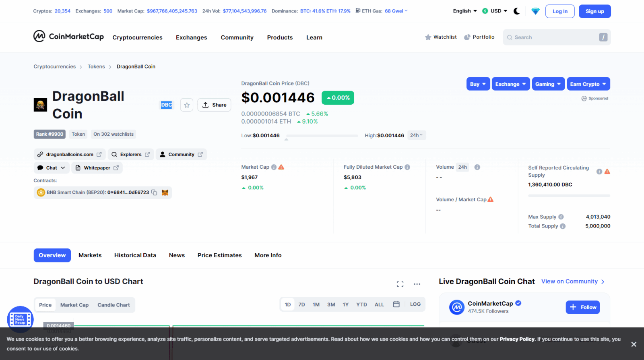
Task: Toggle dark mode moon icon
Action: click(517, 11)
